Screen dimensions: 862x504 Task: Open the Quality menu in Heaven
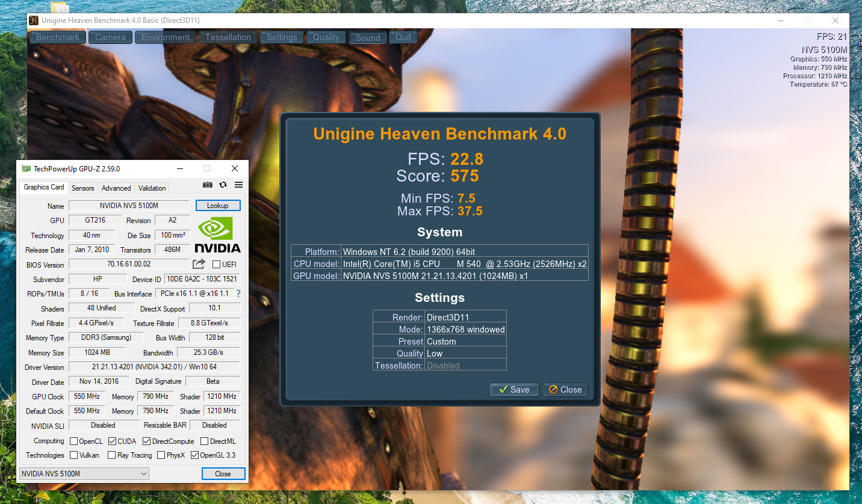pos(326,37)
